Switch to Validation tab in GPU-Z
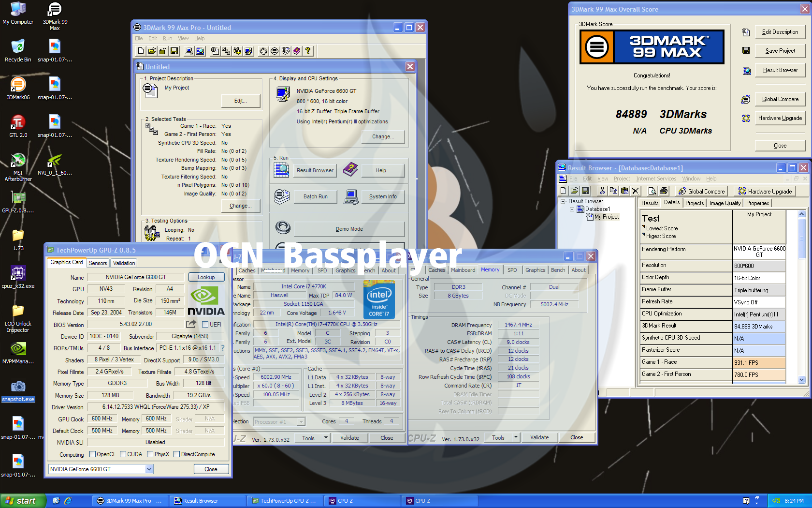Screen dimensions: 812x508 [x=124, y=263]
